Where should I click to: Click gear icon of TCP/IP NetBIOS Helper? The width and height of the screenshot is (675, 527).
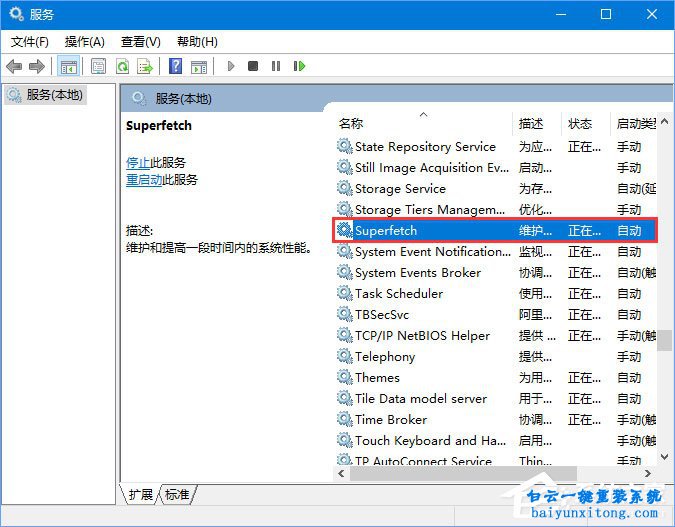(344, 335)
